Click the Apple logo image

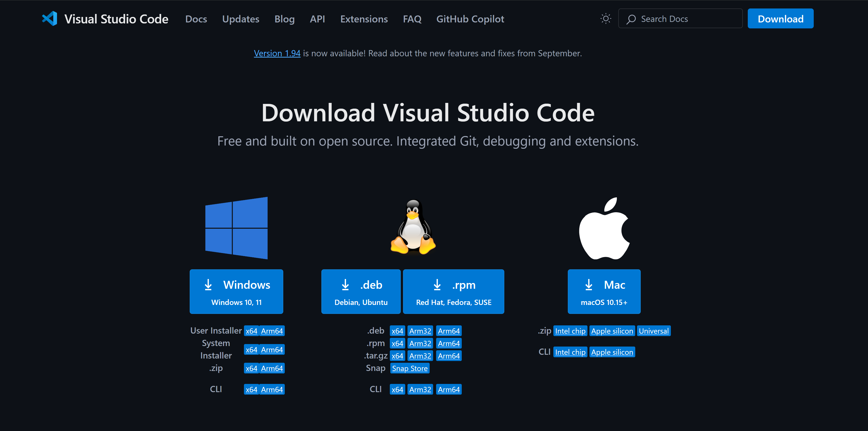point(604,228)
